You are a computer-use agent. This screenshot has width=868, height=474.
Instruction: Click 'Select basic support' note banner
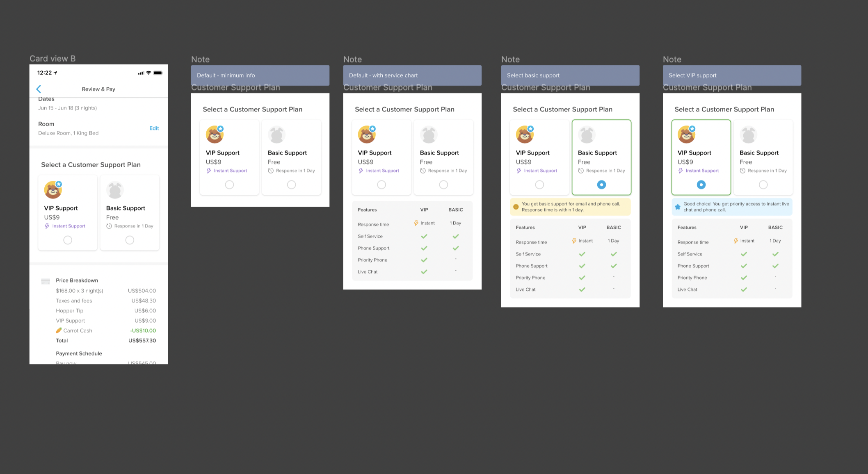pos(570,75)
